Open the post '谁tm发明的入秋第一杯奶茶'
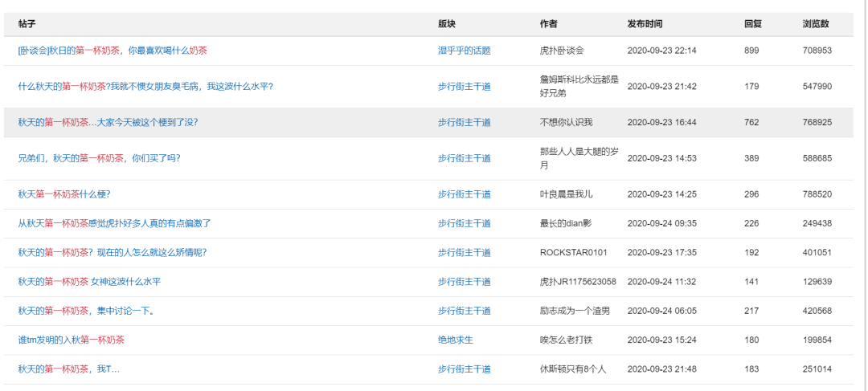The width and height of the screenshot is (868, 391). click(x=71, y=340)
